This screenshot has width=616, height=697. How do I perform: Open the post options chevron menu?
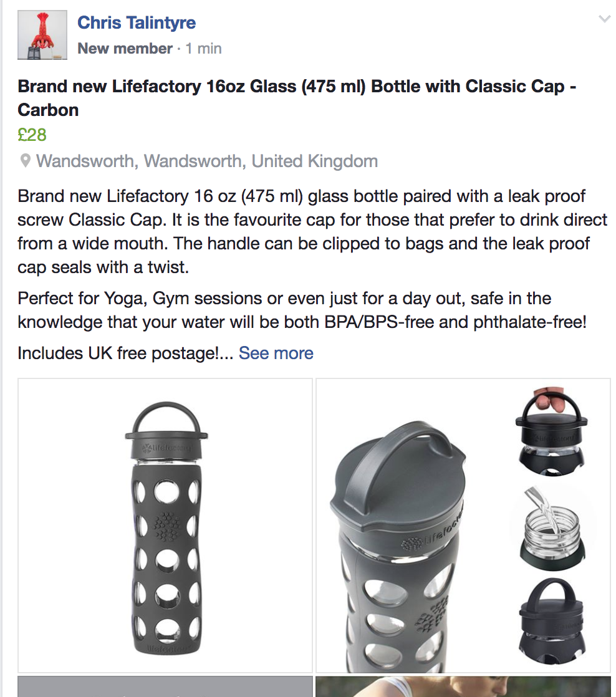(x=604, y=20)
